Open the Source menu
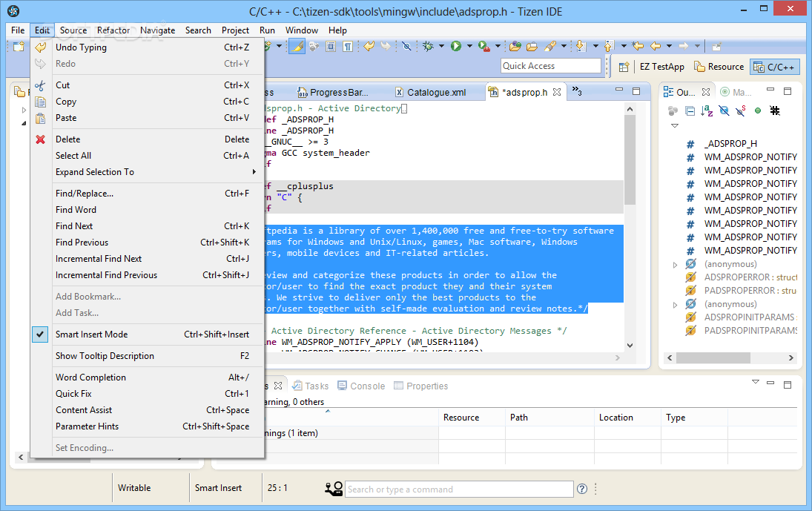 click(x=73, y=30)
